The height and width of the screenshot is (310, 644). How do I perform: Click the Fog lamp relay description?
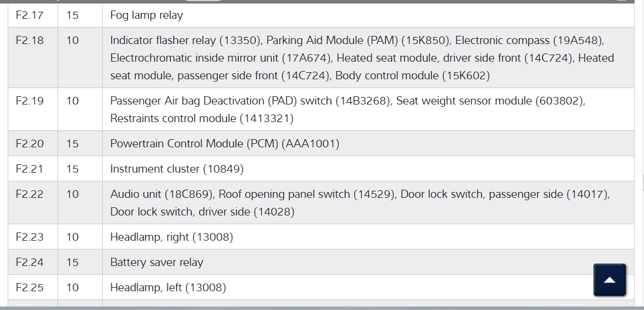click(146, 15)
